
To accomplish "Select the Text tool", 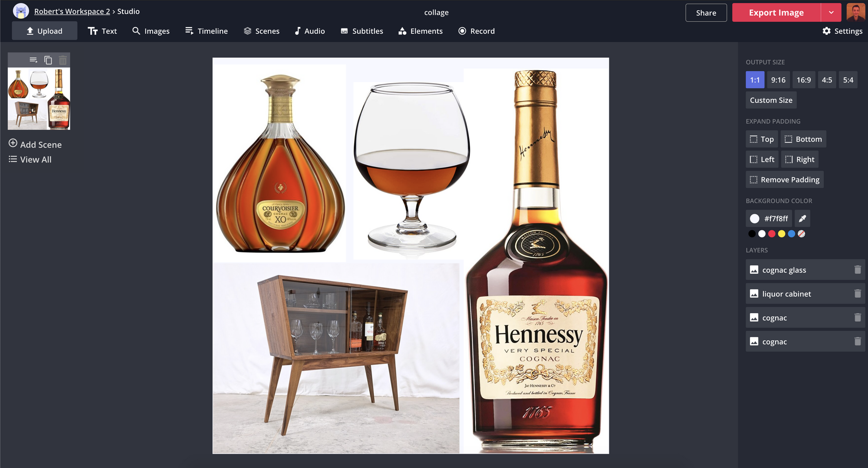I will click(x=102, y=31).
